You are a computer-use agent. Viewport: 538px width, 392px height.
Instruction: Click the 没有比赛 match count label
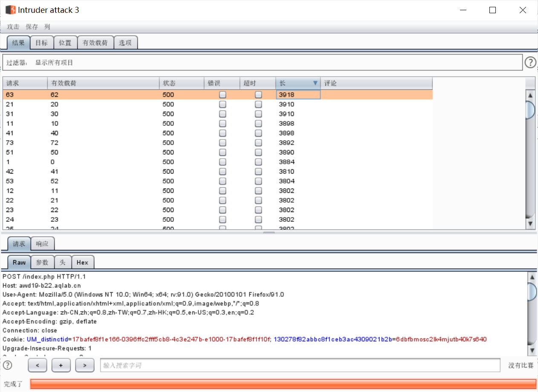tap(521, 366)
